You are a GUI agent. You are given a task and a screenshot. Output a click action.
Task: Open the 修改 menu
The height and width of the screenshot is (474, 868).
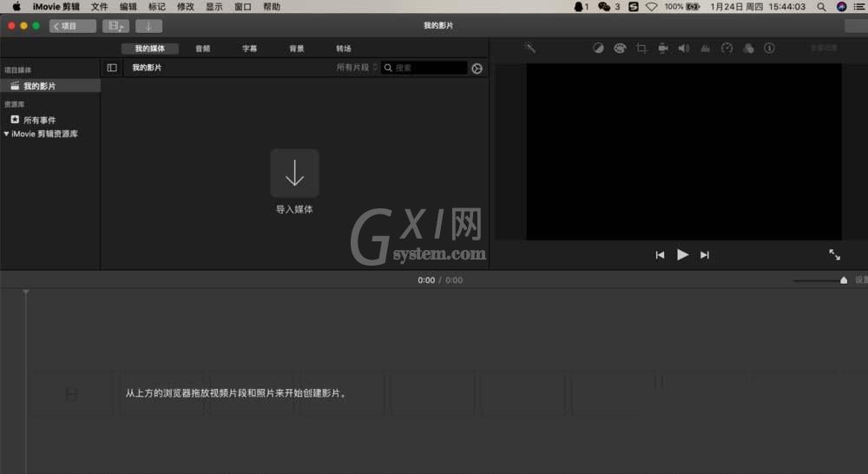[x=186, y=7]
